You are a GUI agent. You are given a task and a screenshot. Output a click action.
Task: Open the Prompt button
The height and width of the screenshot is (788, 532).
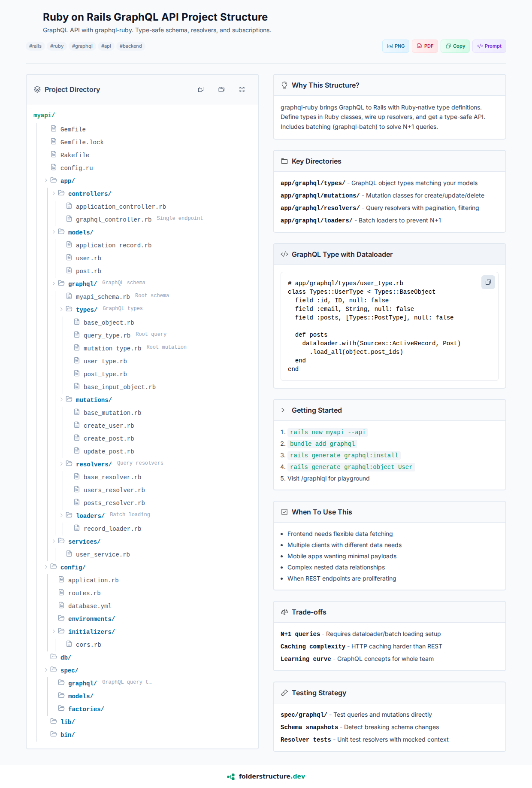(489, 46)
